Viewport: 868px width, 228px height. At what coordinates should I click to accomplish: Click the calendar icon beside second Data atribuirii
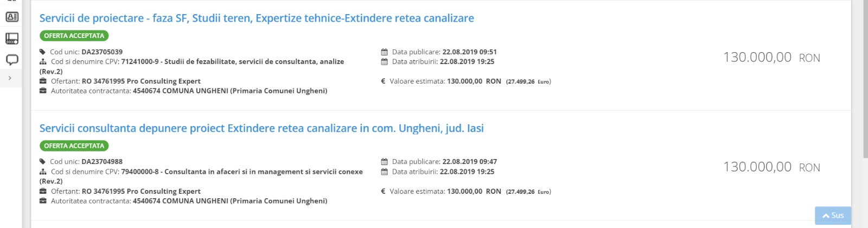(384, 172)
